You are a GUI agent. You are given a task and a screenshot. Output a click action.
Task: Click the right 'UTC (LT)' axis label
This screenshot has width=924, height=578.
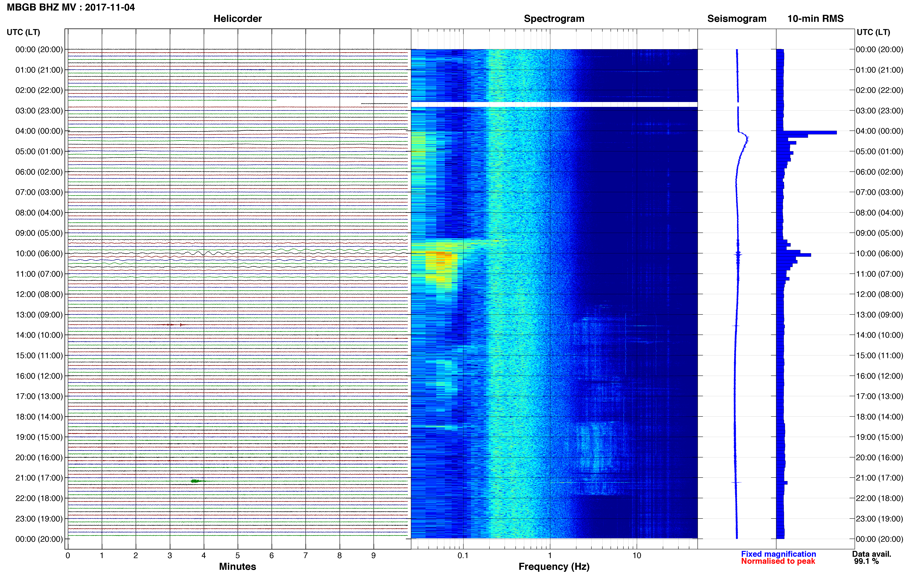(873, 32)
